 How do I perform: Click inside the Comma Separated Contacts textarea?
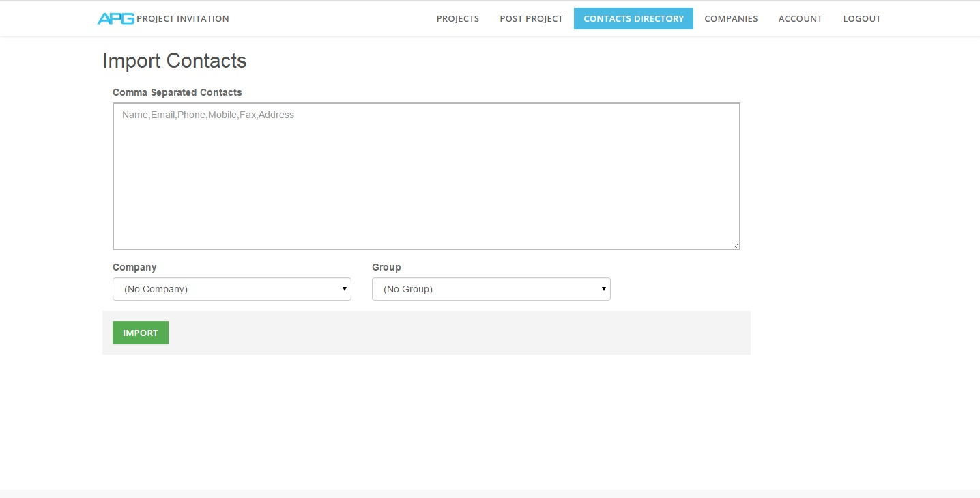click(427, 174)
